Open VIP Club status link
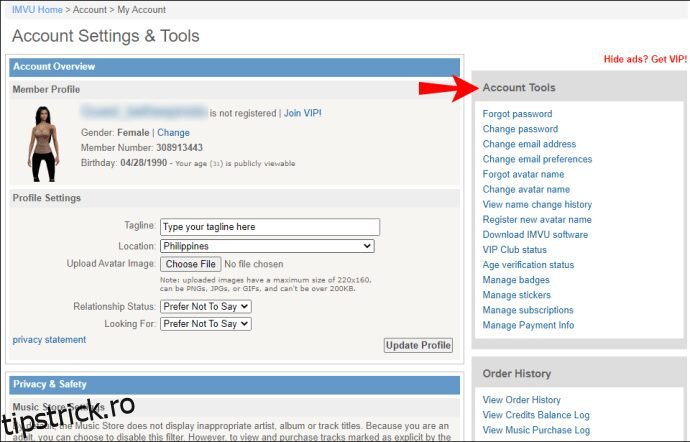The height and width of the screenshot is (442, 690). pyautogui.click(x=514, y=250)
